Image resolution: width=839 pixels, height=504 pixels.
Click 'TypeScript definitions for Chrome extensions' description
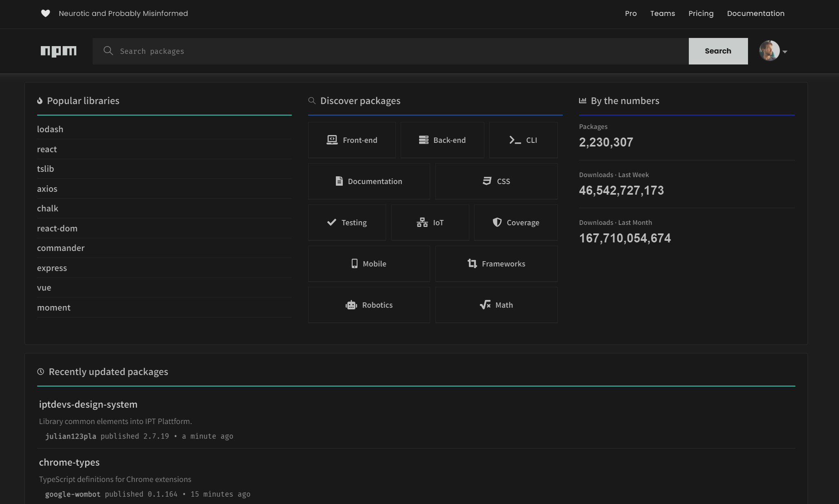[x=115, y=479]
